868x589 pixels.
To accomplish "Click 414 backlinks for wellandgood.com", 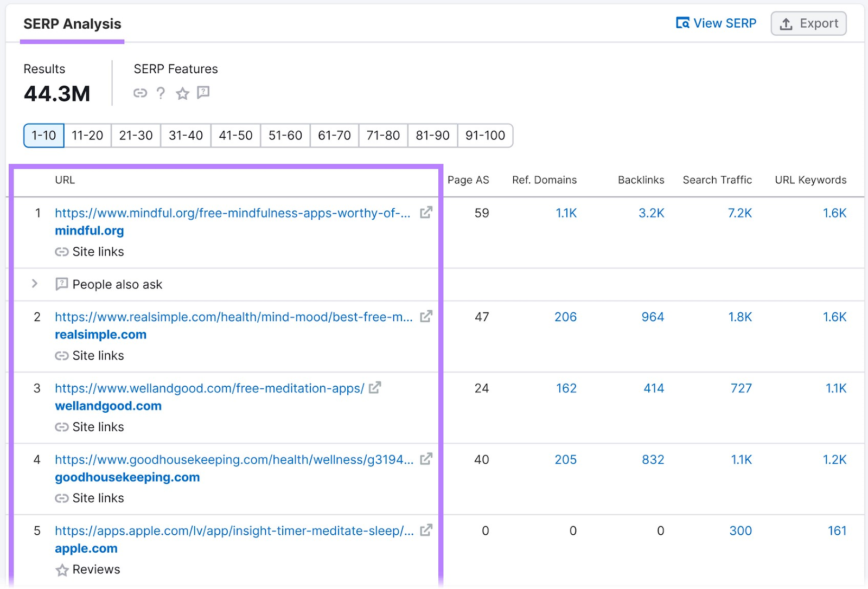I will click(x=654, y=388).
